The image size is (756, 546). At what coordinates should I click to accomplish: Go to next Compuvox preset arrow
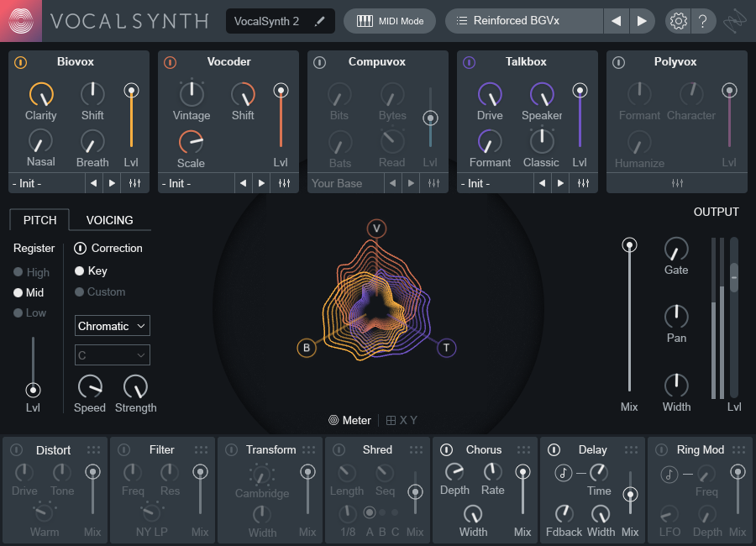tap(411, 183)
